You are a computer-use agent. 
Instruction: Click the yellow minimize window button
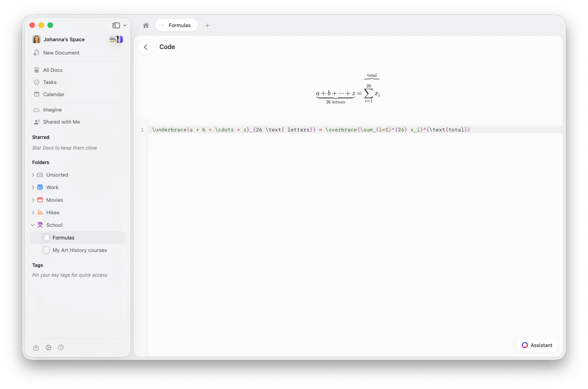(x=41, y=25)
